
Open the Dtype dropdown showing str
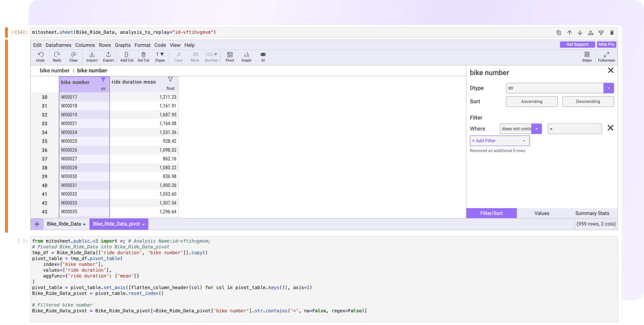click(608, 88)
